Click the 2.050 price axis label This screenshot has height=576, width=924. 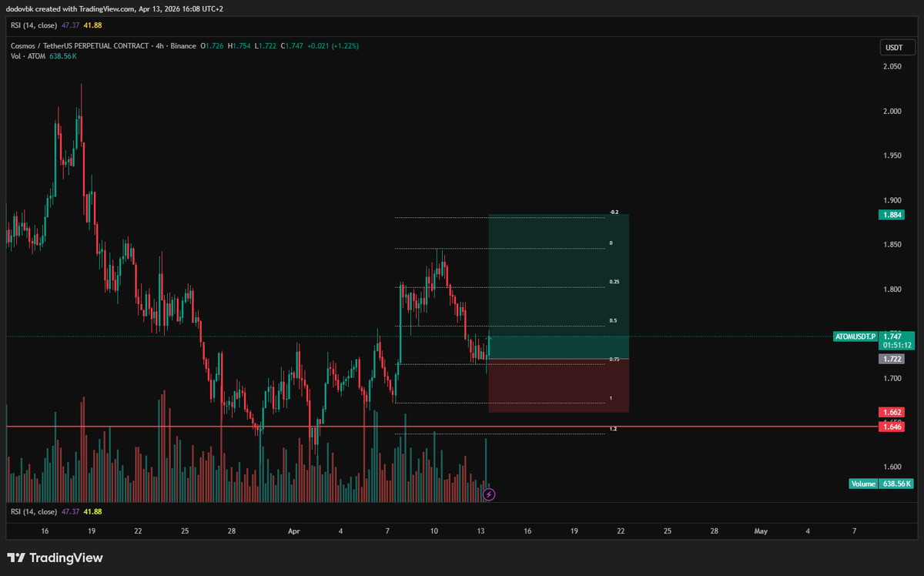click(892, 67)
